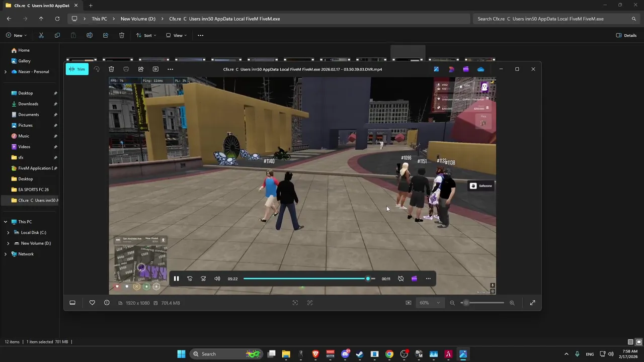Open the View dropdown in File Explorer

click(176, 35)
